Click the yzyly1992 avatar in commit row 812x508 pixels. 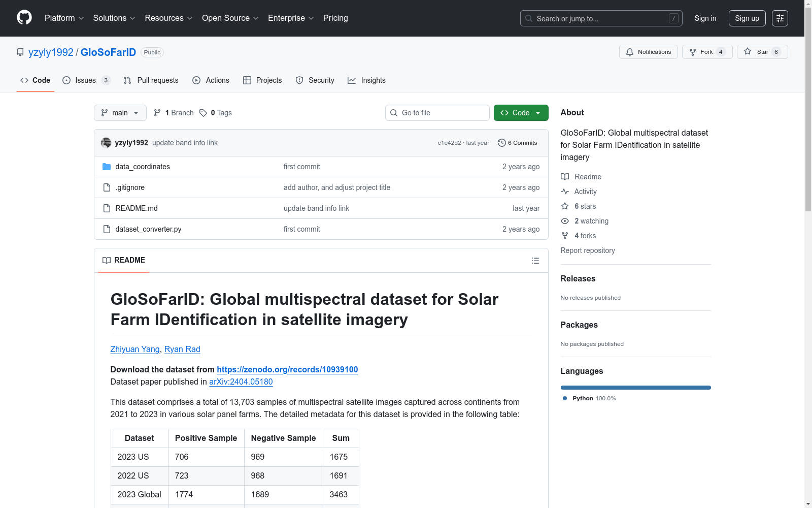106,143
